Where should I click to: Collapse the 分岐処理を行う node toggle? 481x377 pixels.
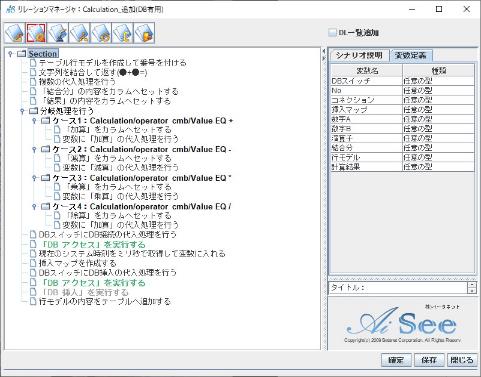click(22, 111)
